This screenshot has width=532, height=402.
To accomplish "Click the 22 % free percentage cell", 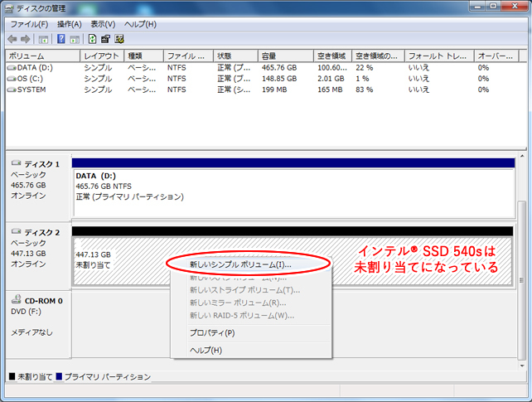I will [x=364, y=68].
